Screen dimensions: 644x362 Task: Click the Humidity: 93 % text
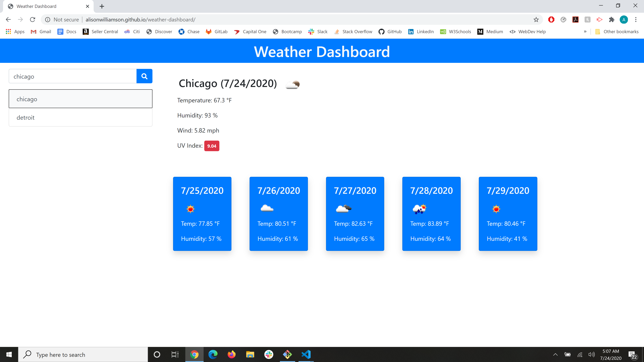[x=198, y=115]
